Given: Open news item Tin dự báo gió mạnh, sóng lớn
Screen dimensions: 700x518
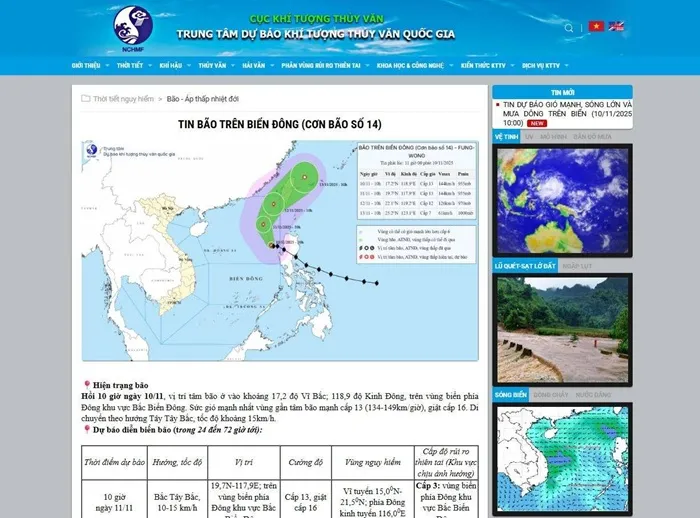Looking at the screenshot, I should coord(567,113).
